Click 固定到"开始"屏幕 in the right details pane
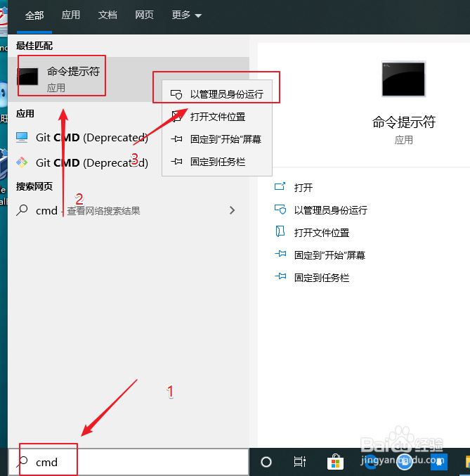Image resolution: width=470 pixels, height=476 pixels. click(329, 255)
